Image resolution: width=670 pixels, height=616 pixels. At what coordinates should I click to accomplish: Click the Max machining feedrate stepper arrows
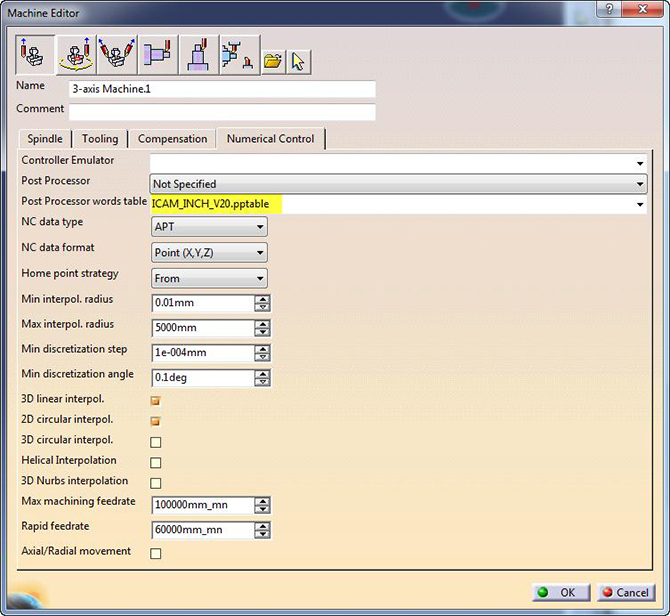click(262, 505)
